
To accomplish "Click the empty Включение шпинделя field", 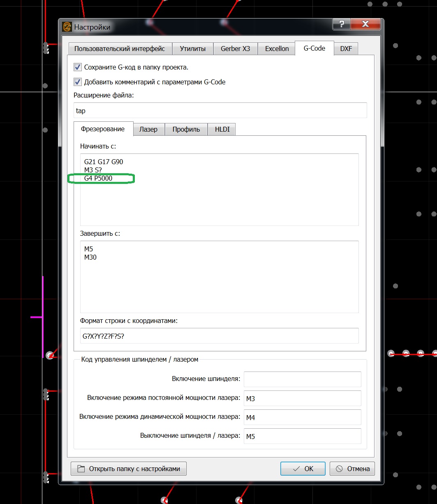I will [x=302, y=379].
